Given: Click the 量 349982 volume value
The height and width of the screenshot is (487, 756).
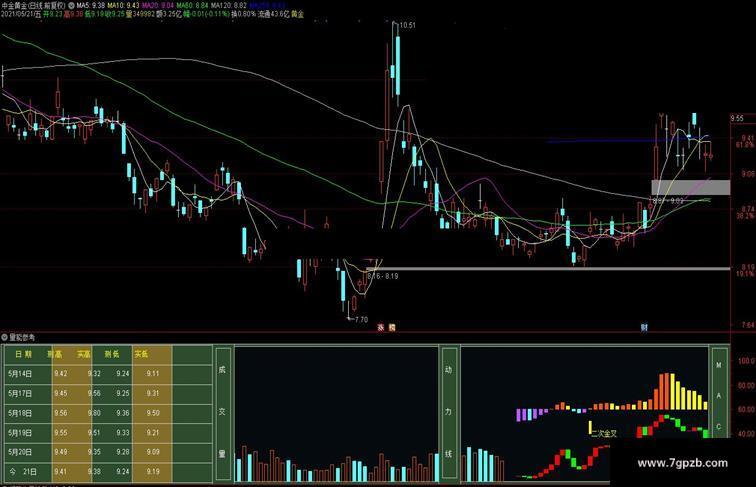Looking at the screenshot, I should (x=140, y=14).
